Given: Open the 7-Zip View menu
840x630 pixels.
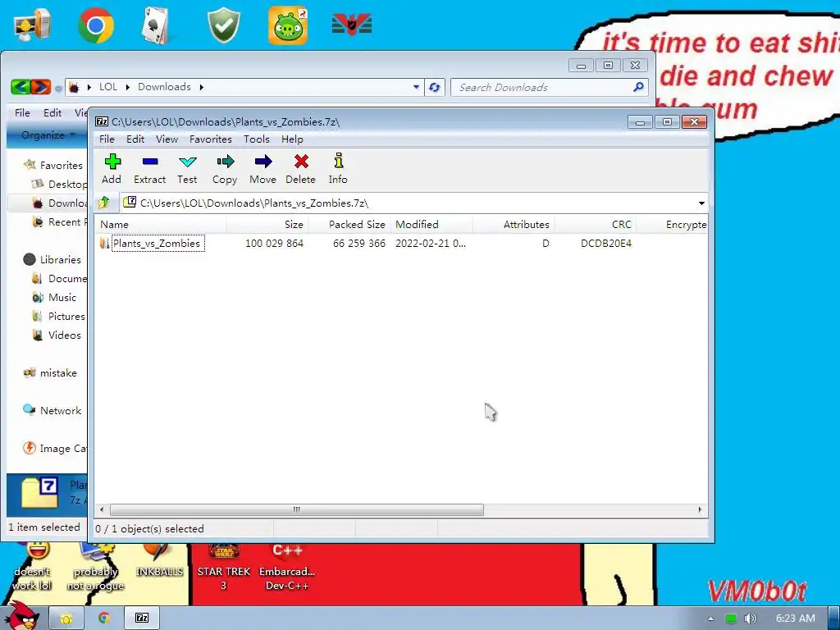Looking at the screenshot, I should pos(167,139).
